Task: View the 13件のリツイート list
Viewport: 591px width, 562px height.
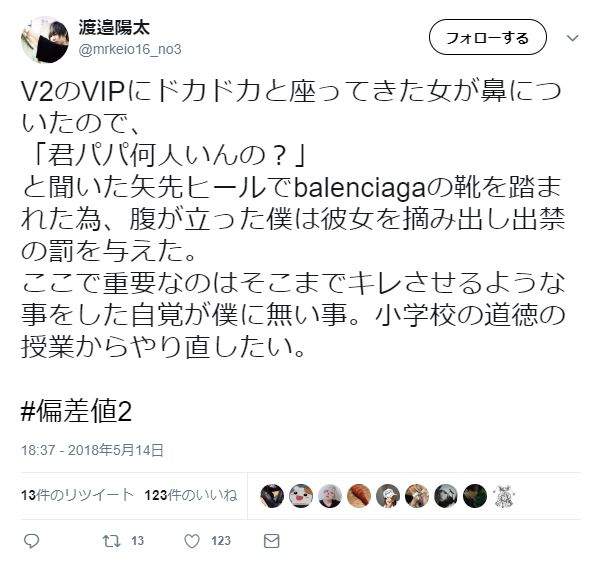Action: tap(78, 495)
